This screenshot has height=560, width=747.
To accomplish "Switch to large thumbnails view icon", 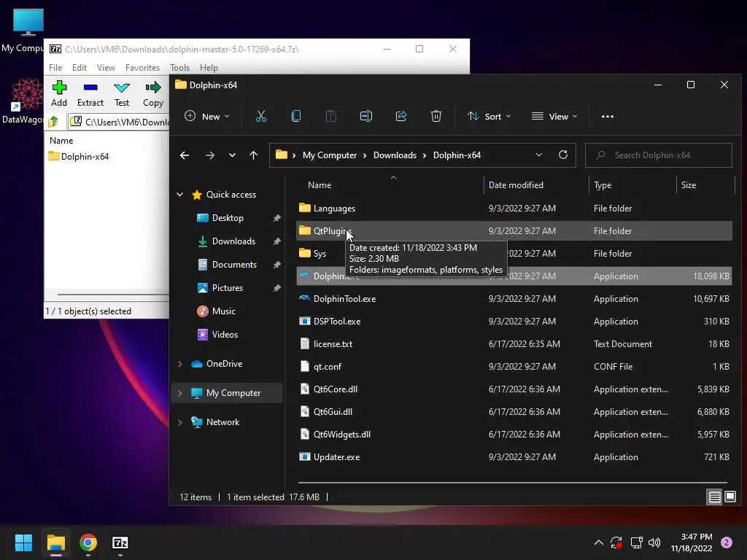I will pyautogui.click(x=729, y=497).
